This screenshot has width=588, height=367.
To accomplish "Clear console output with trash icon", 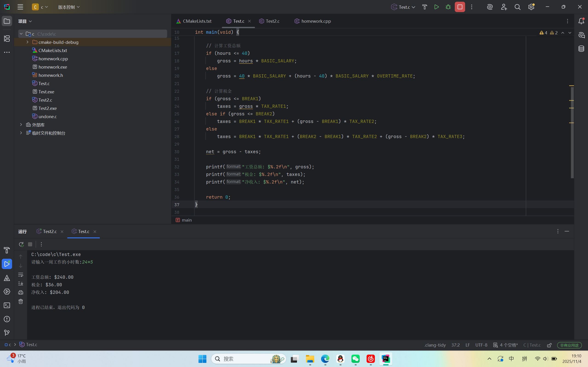I will (21, 301).
